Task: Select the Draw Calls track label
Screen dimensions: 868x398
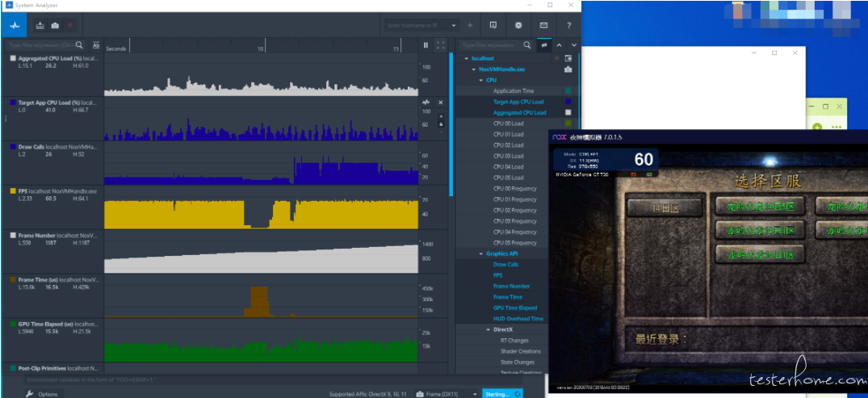Action: (57, 147)
